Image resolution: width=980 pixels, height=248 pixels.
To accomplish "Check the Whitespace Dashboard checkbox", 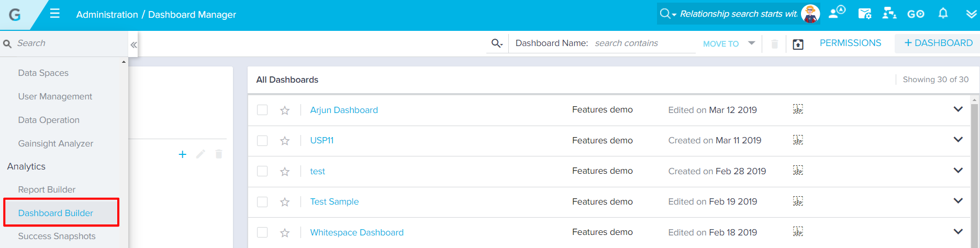I will coord(262,232).
